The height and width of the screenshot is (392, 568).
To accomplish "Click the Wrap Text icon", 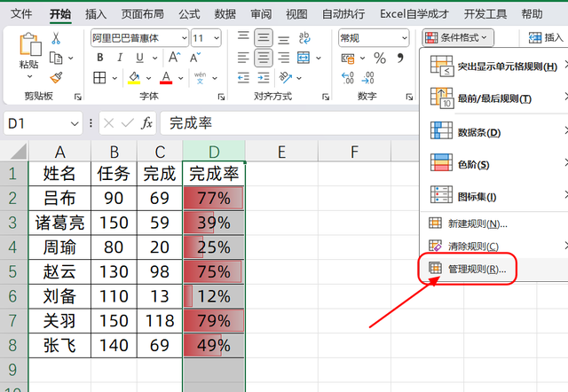I will click(304, 37).
